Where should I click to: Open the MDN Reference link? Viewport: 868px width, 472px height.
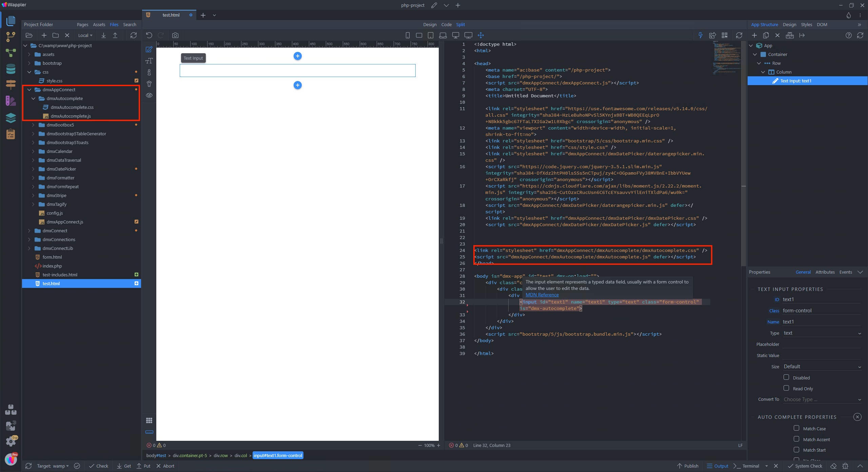tap(542, 295)
